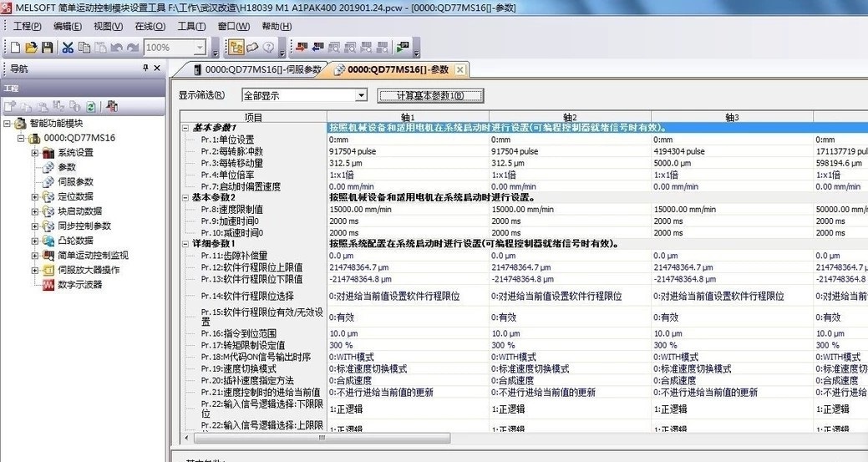The height and width of the screenshot is (462, 868).
Task: Open the zoom 100% dropdown
Action: click(200, 48)
